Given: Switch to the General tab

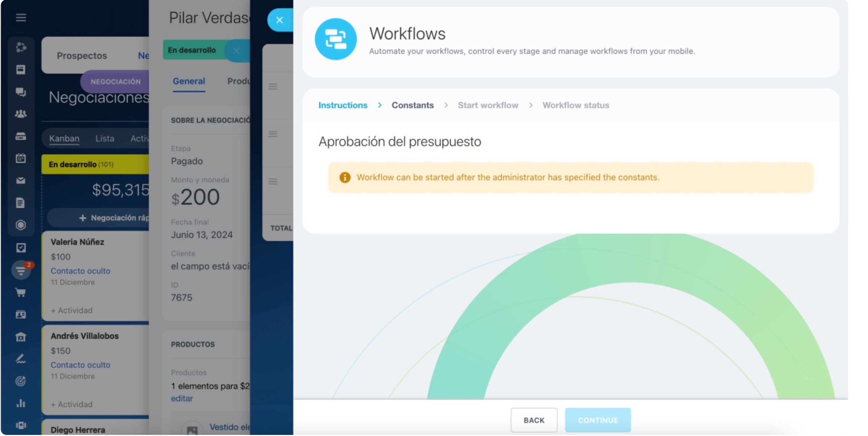Looking at the screenshot, I should tap(189, 81).
